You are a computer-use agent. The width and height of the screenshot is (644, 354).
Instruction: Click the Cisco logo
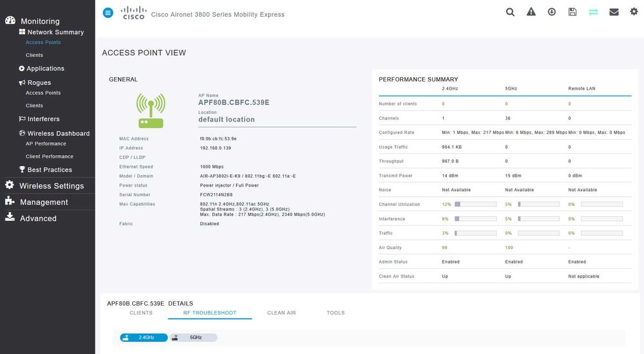[x=133, y=13]
